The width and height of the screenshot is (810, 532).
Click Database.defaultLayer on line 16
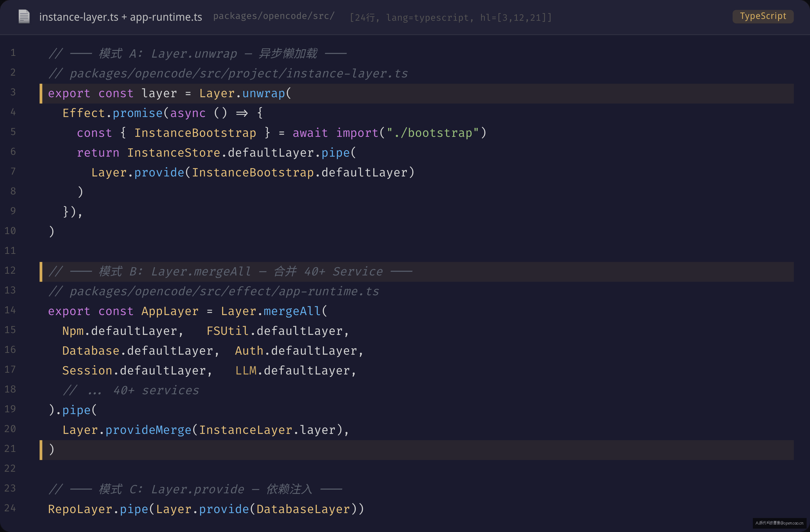(x=138, y=351)
